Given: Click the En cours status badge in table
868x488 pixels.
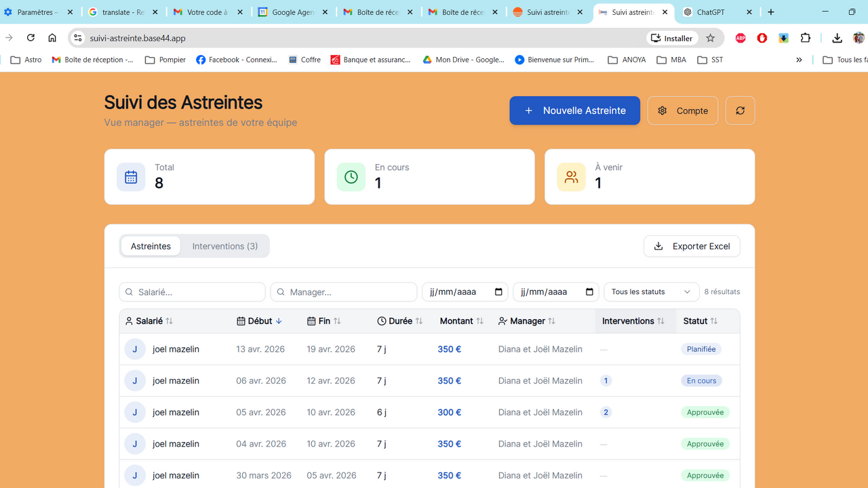Looking at the screenshot, I should tap(701, 381).
